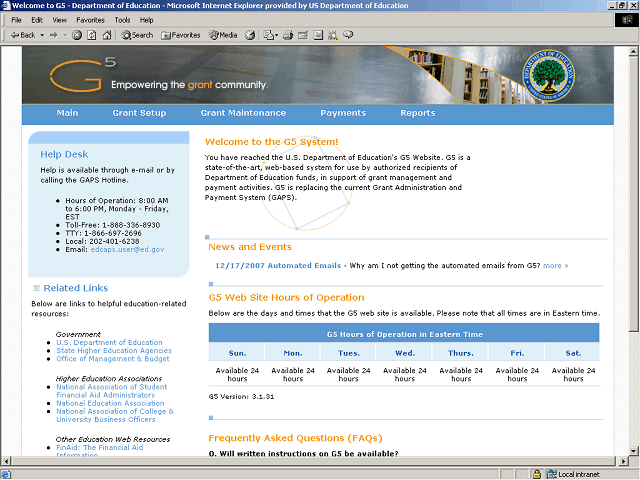Open National Association of Student Financial Aid Administrators link
The height and width of the screenshot is (480, 640).
pyautogui.click(x=111, y=391)
